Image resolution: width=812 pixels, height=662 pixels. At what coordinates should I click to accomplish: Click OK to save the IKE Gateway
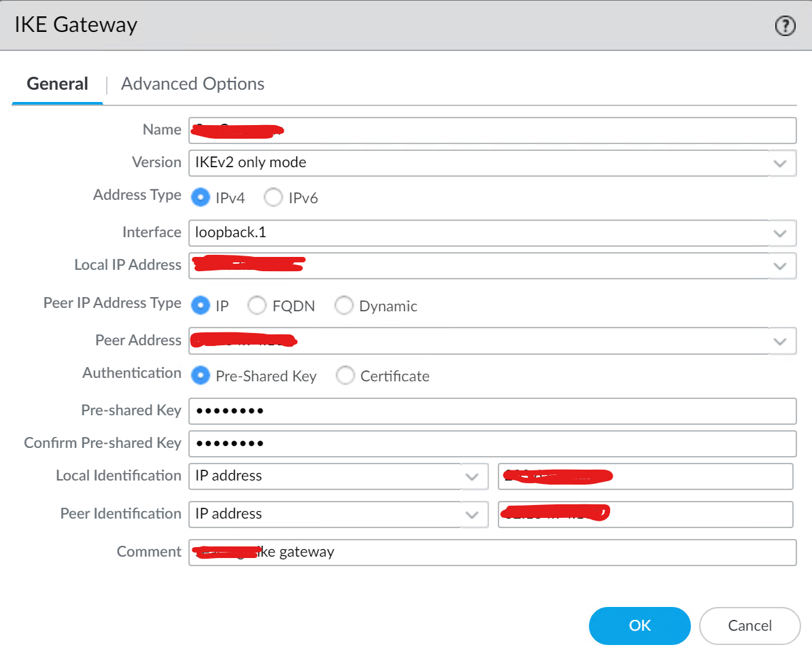tap(639, 626)
